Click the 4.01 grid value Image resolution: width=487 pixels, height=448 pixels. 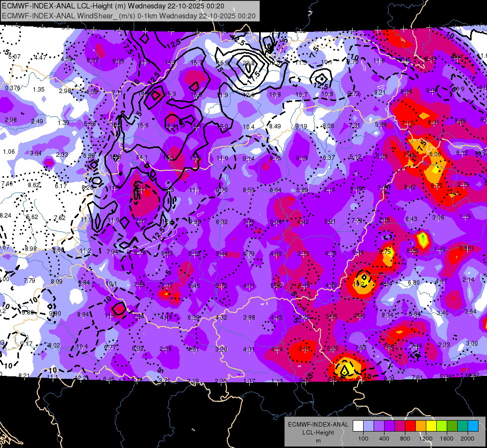[249, 285]
